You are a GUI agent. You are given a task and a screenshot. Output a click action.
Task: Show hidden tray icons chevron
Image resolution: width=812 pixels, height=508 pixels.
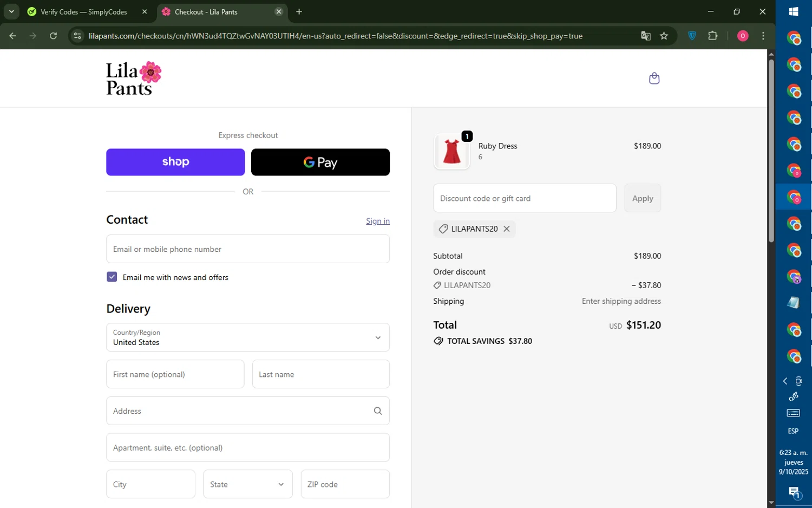(785, 381)
